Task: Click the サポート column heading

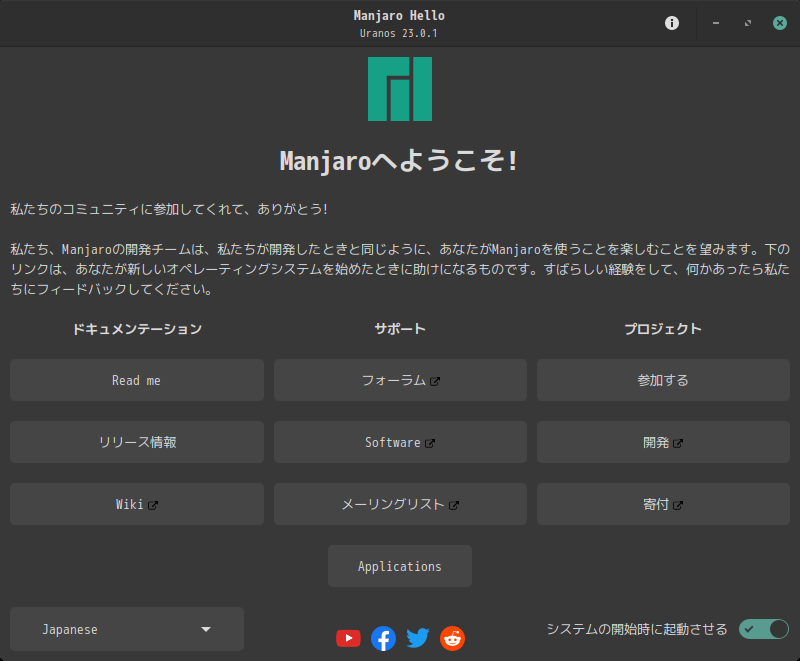Action: (x=400, y=329)
